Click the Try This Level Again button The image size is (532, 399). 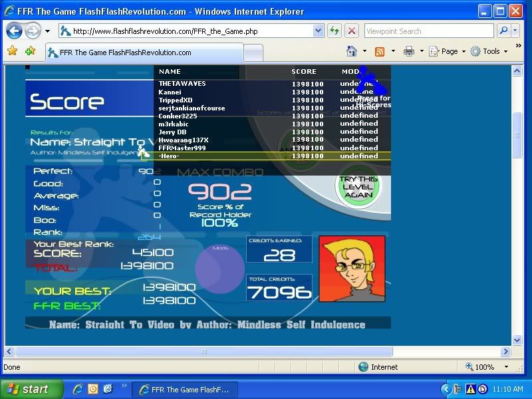tap(358, 187)
